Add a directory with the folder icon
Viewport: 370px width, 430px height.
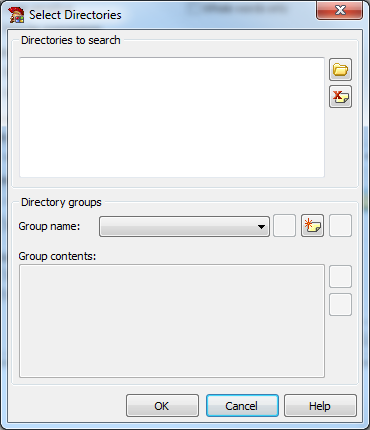click(x=340, y=70)
